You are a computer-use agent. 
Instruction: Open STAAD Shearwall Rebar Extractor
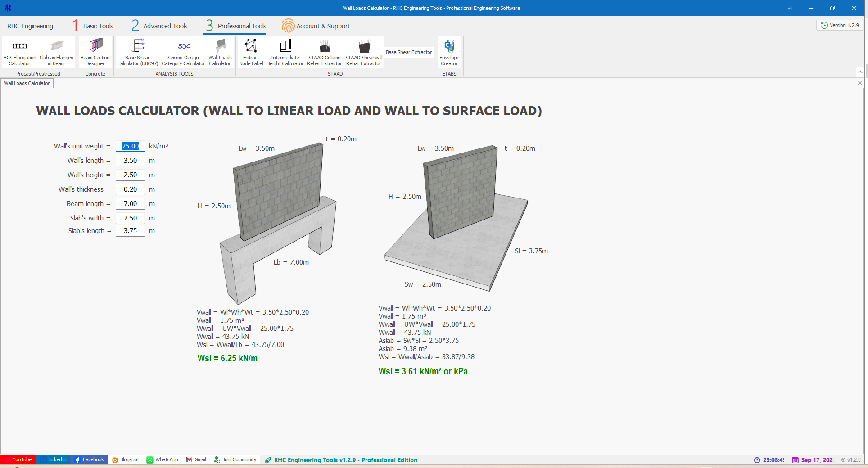click(364, 53)
